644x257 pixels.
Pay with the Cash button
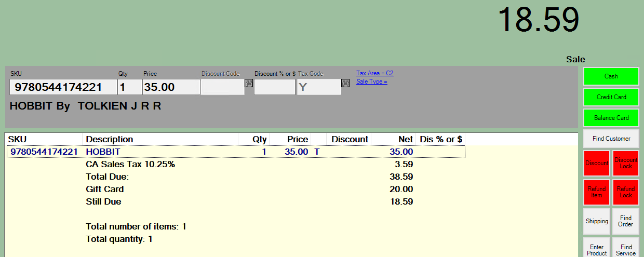611,76
